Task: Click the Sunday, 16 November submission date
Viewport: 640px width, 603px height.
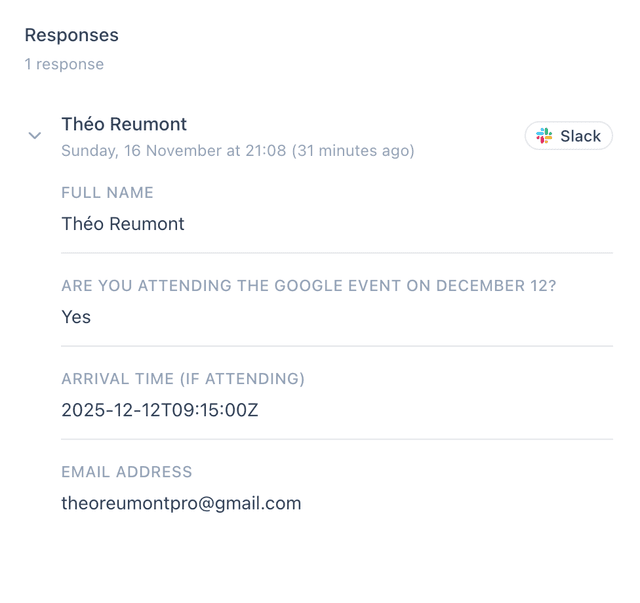Action: pyautogui.click(x=173, y=151)
